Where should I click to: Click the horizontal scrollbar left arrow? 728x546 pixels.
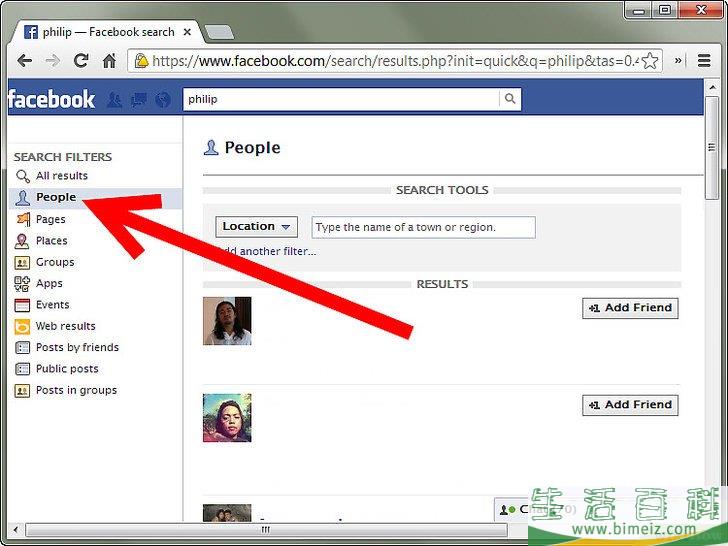[x=16, y=529]
